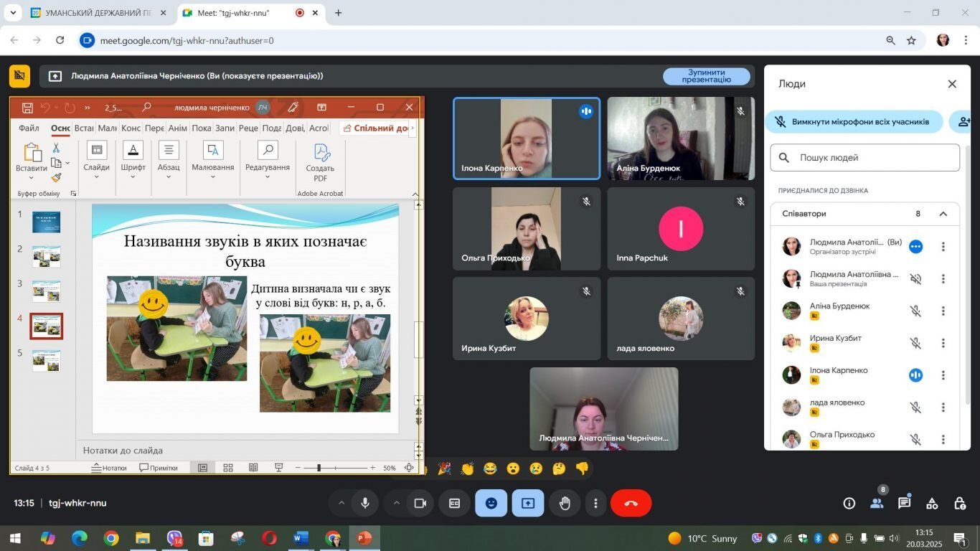The height and width of the screenshot is (551, 980).
Task: Open more options for Аліна Бурденюк
Action: pos(943,311)
